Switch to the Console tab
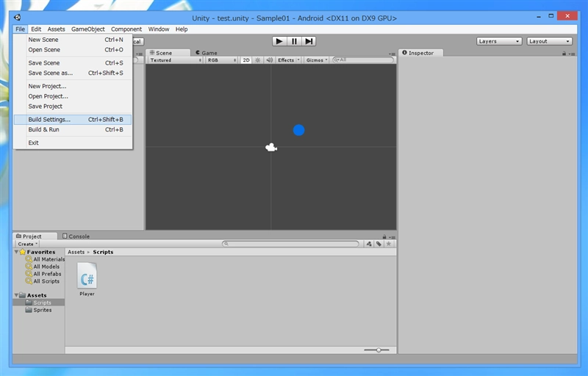588x376 pixels. coord(76,236)
